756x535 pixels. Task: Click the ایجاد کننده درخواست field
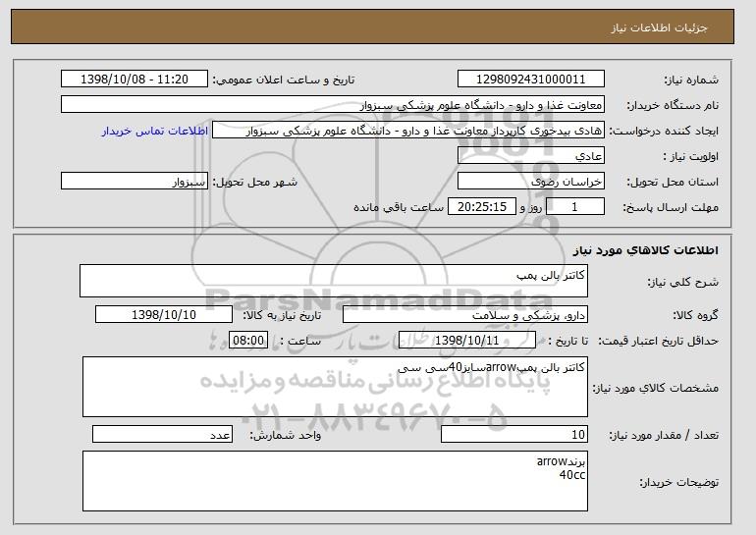point(408,131)
